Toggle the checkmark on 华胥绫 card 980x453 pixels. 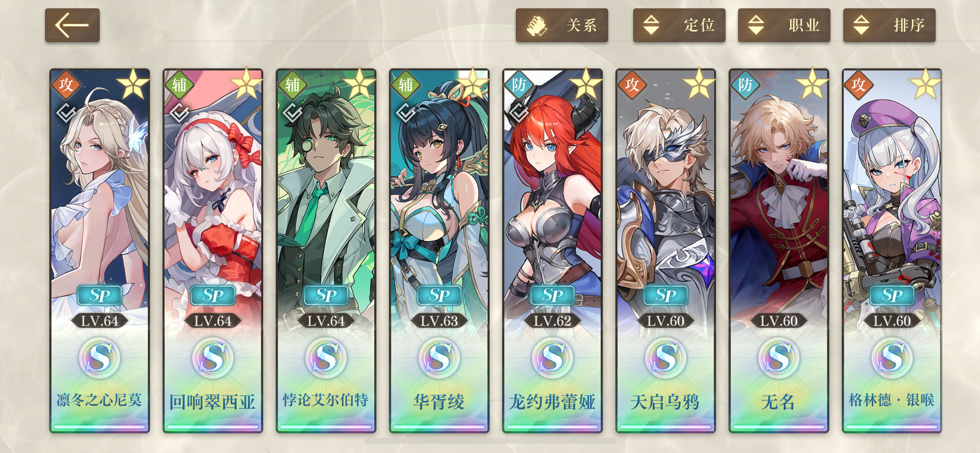(x=406, y=113)
